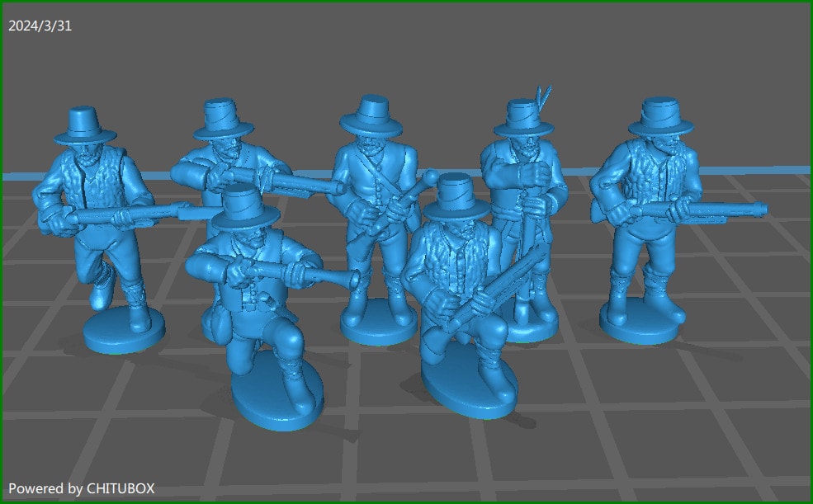The width and height of the screenshot is (813, 504).
Task: Click the circular base of the center figure
Action: 376,330
